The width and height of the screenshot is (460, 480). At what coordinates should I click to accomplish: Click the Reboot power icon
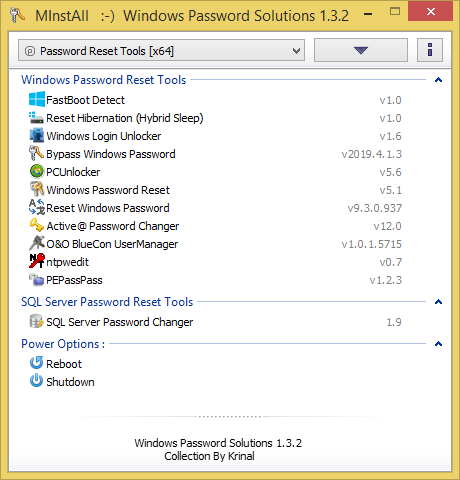[36, 363]
